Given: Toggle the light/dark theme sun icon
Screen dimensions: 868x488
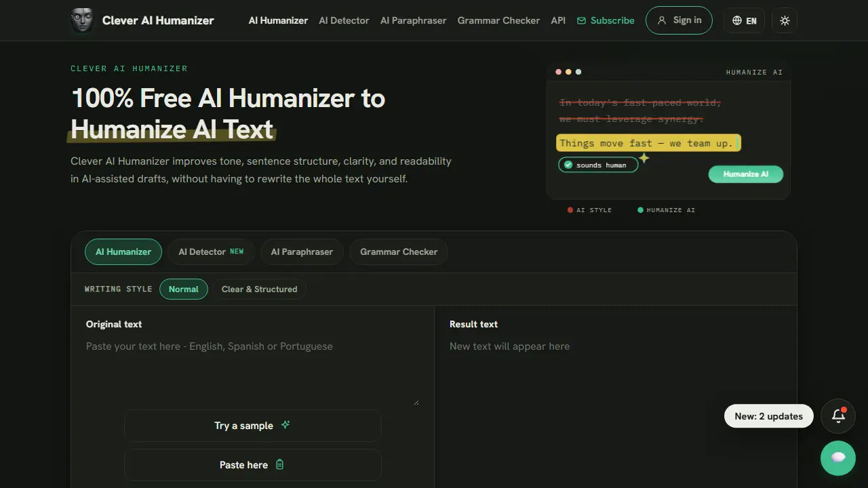Looking at the screenshot, I should (x=785, y=20).
